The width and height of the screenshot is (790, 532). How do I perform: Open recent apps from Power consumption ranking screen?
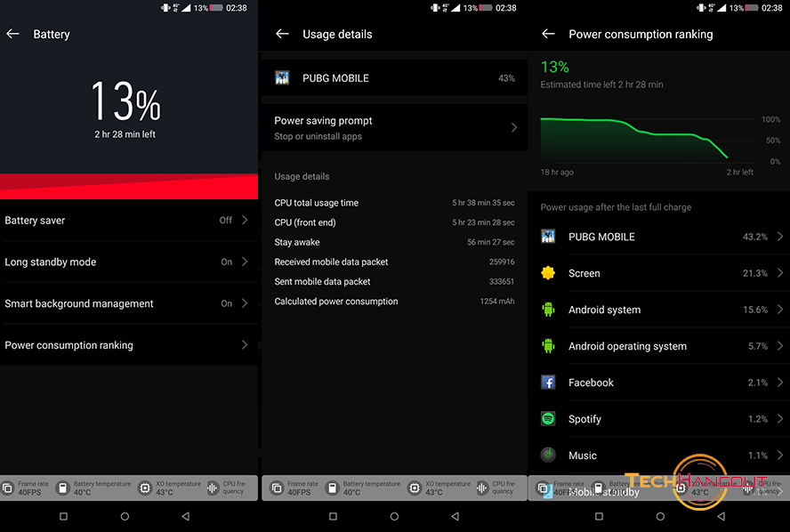[599, 516]
